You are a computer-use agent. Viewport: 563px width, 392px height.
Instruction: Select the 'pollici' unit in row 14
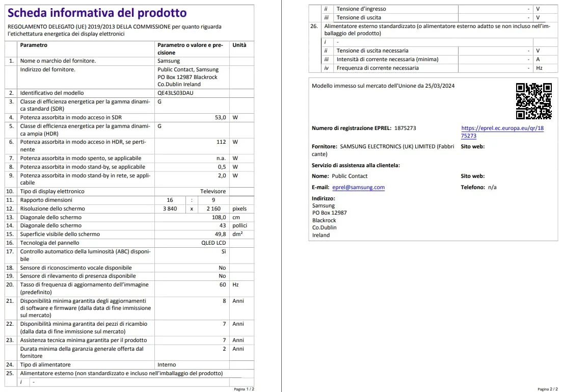coord(239,226)
